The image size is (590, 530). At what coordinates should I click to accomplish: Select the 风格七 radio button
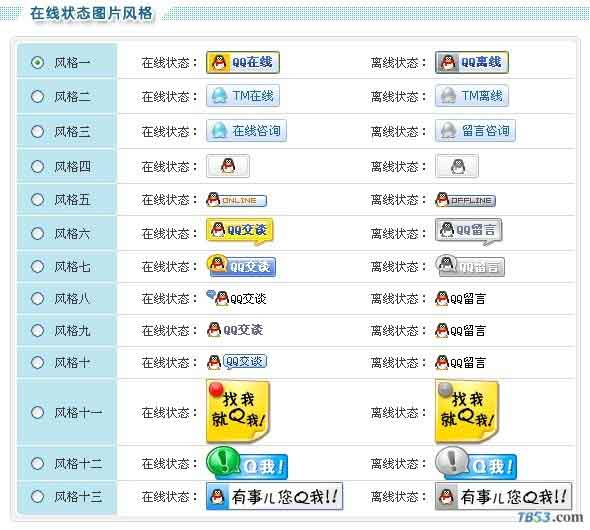tap(38, 267)
